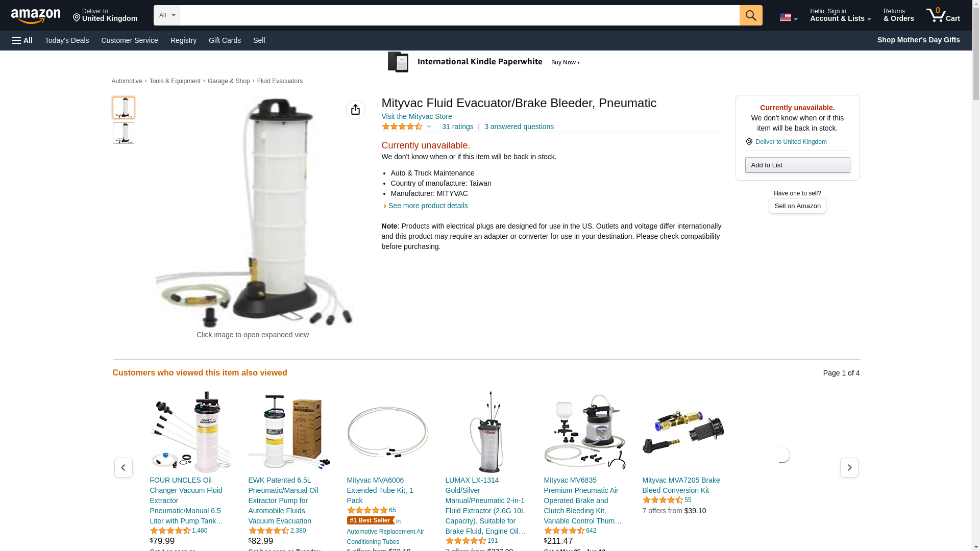Open the search category All dropdown
Image resolution: width=980 pixels, height=551 pixels.
[166, 15]
